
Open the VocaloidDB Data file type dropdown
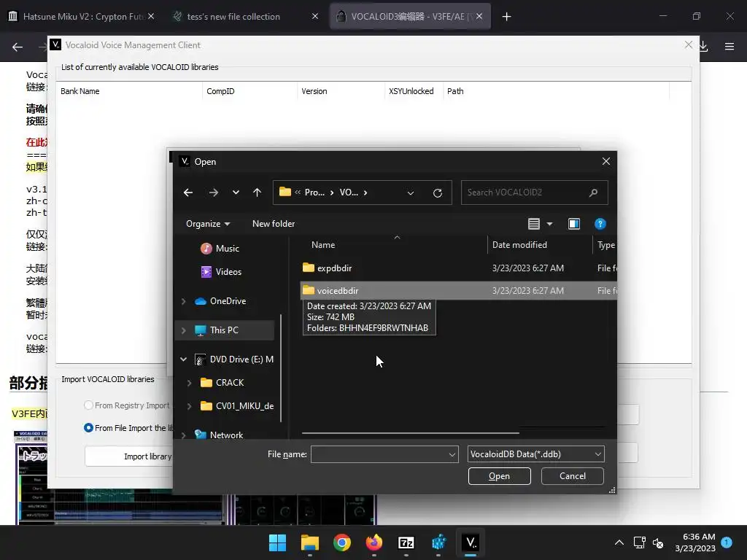536,454
